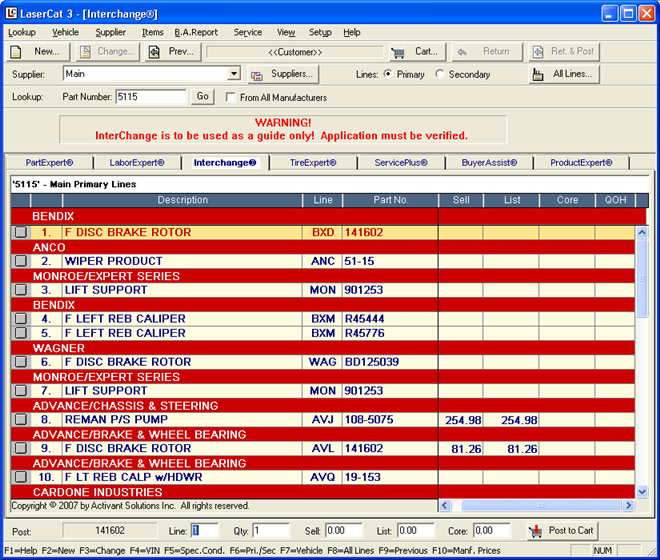Tick the checkbox for WIPER PRODUCT row

[21, 261]
